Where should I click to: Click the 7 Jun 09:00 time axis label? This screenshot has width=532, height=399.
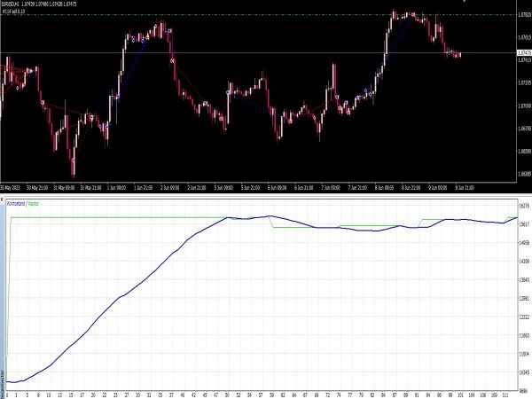click(331, 188)
